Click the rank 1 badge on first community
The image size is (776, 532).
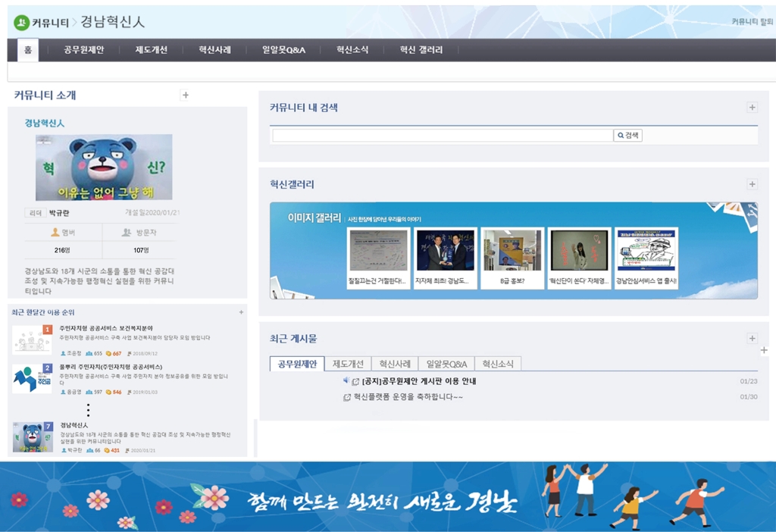48,330
